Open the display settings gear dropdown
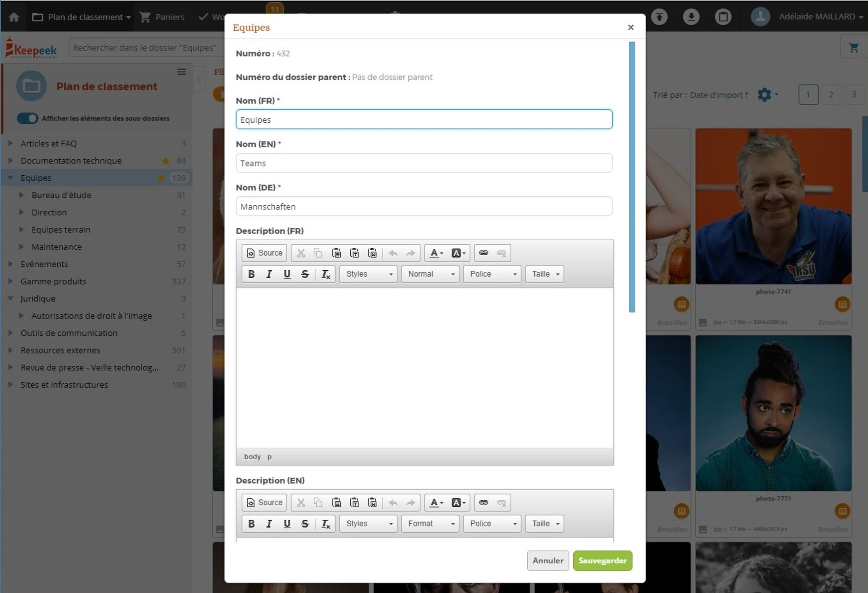This screenshot has width=868, height=593. coord(767,95)
